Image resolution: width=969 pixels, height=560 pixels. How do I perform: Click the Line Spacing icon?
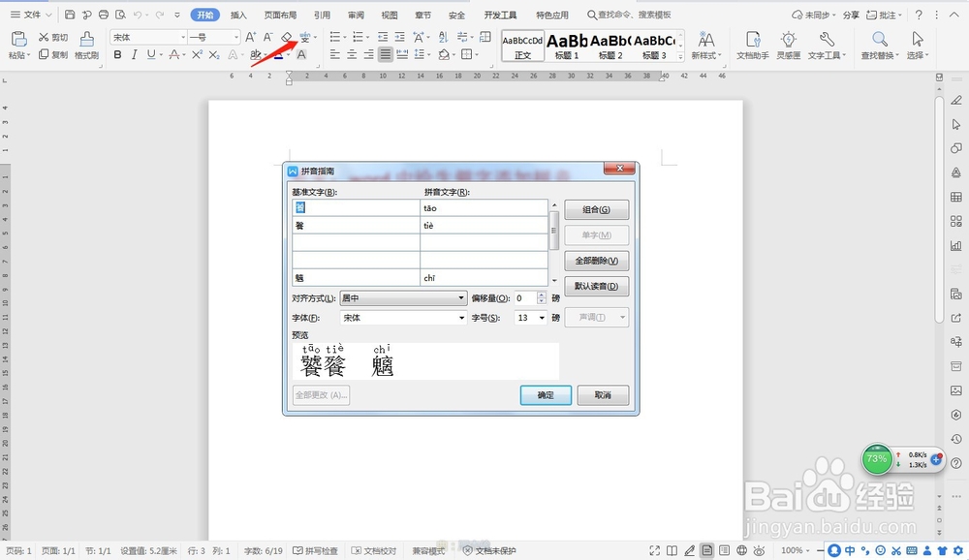coord(419,54)
